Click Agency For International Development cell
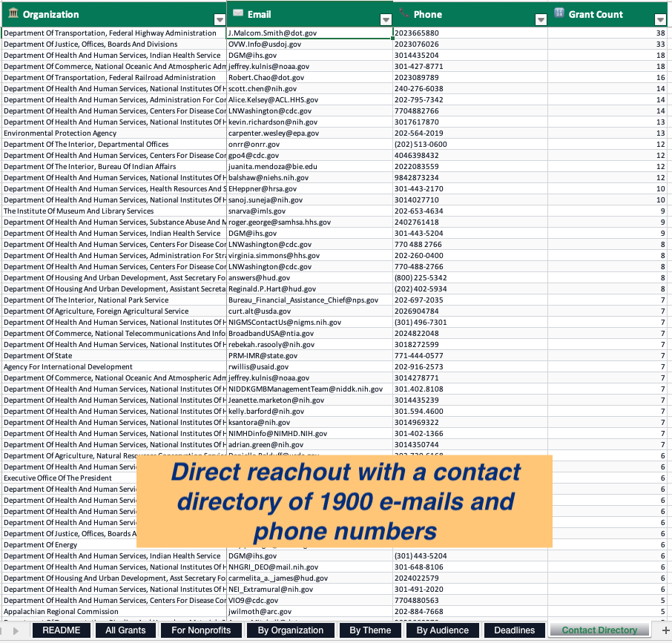Viewport: 672px width, 643px height. coord(114,367)
